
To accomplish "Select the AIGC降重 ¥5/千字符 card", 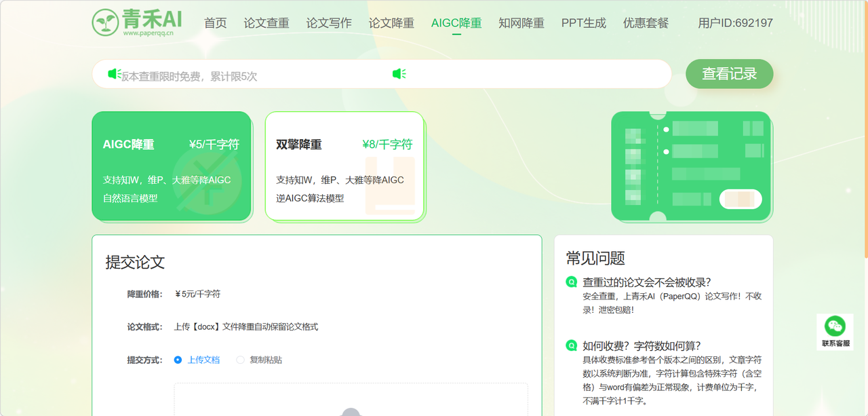I will pos(172,166).
